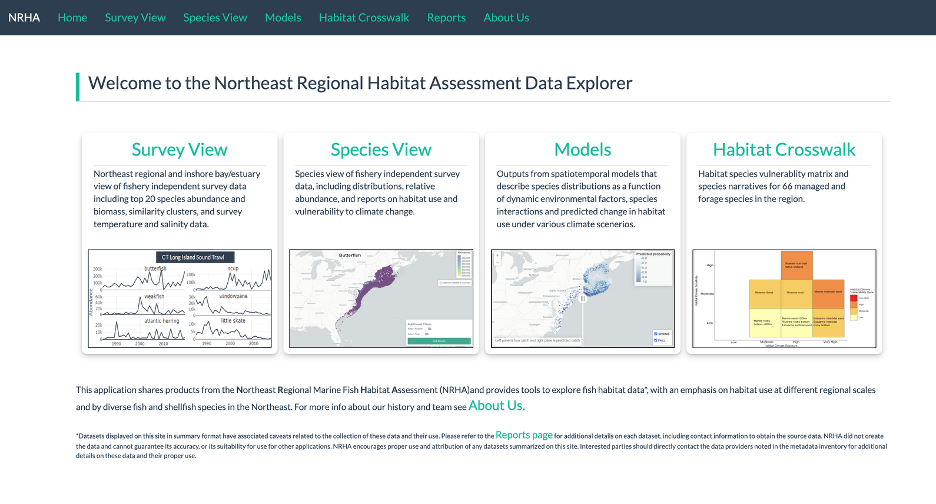936x504 pixels.
Task: Select Models in the top navigation
Action: (x=283, y=17)
